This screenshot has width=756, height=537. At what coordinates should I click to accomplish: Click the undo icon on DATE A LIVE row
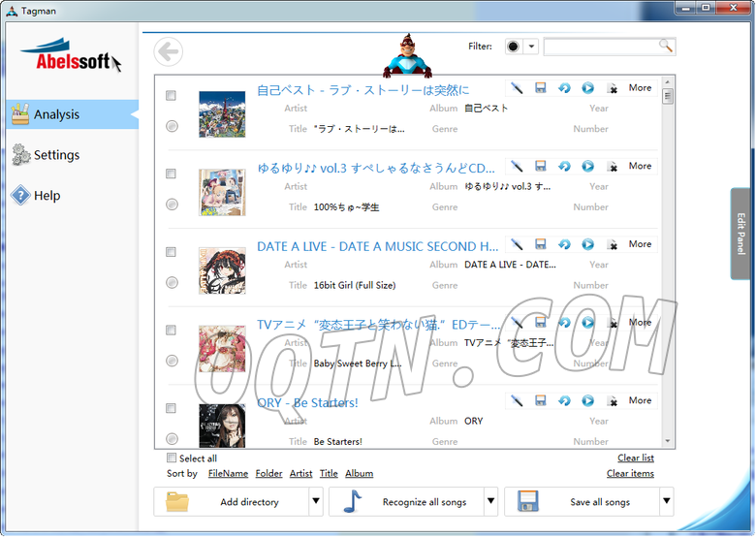point(564,244)
